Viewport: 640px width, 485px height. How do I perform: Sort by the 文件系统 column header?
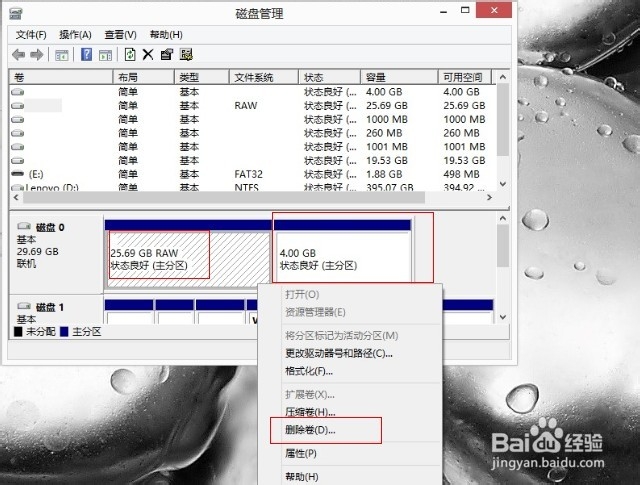point(264,77)
